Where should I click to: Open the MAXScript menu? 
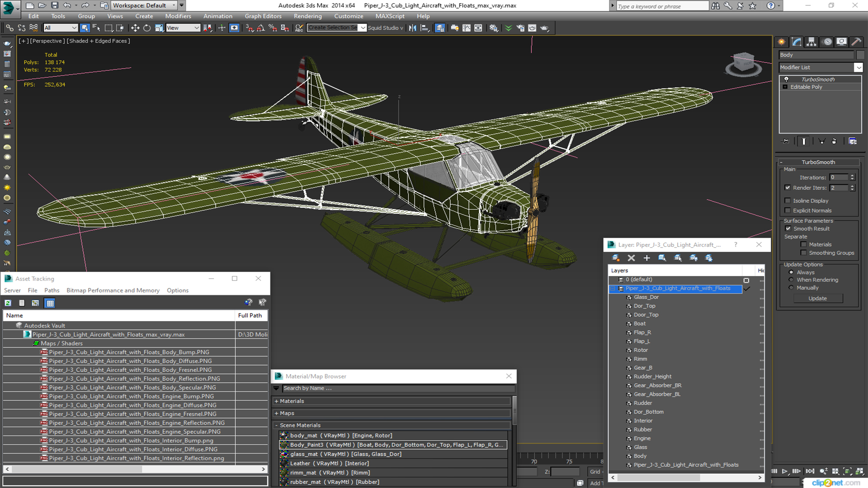point(390,16)
